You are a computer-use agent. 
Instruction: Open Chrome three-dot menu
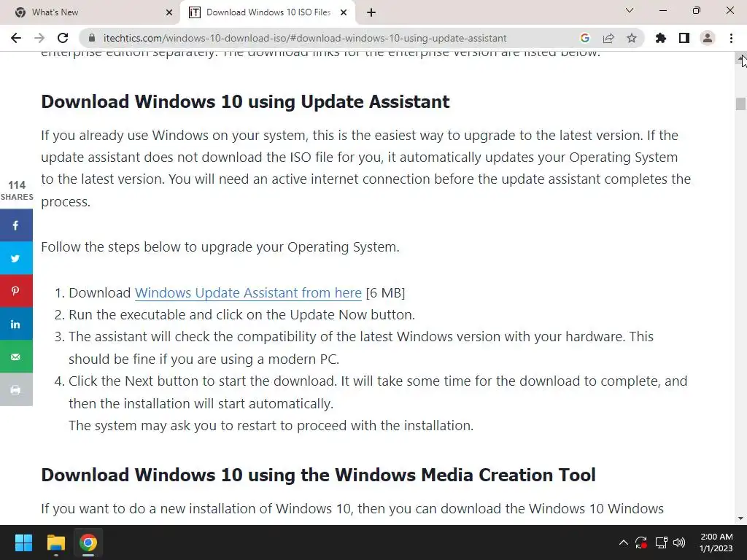pyautogui.click(x=731, y=38)
